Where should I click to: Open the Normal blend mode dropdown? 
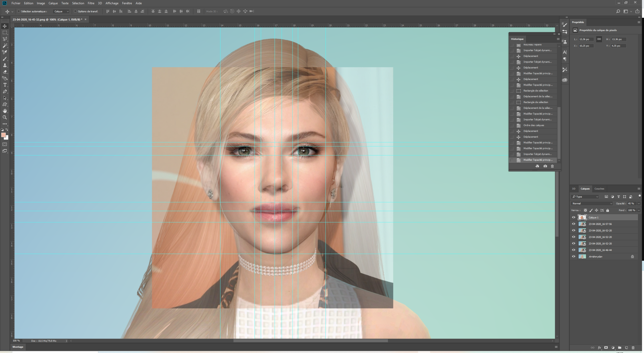tap(592, 203)
